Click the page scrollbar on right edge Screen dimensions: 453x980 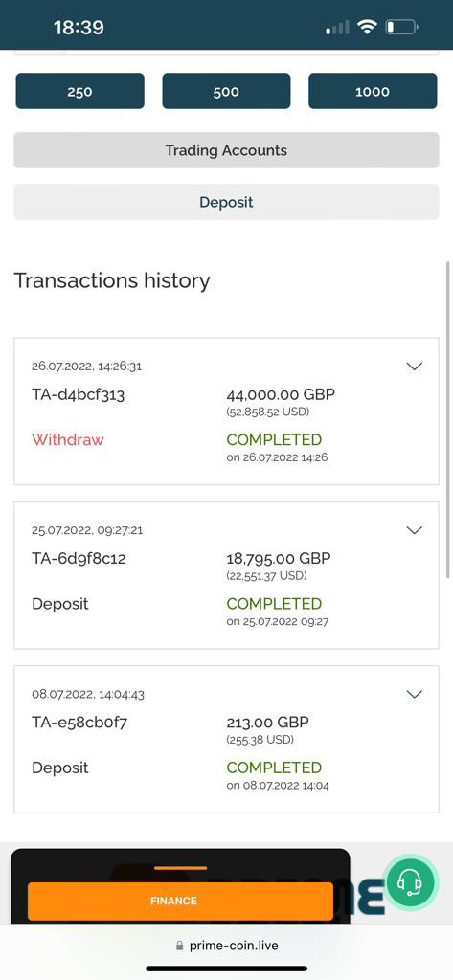(447, 419)
